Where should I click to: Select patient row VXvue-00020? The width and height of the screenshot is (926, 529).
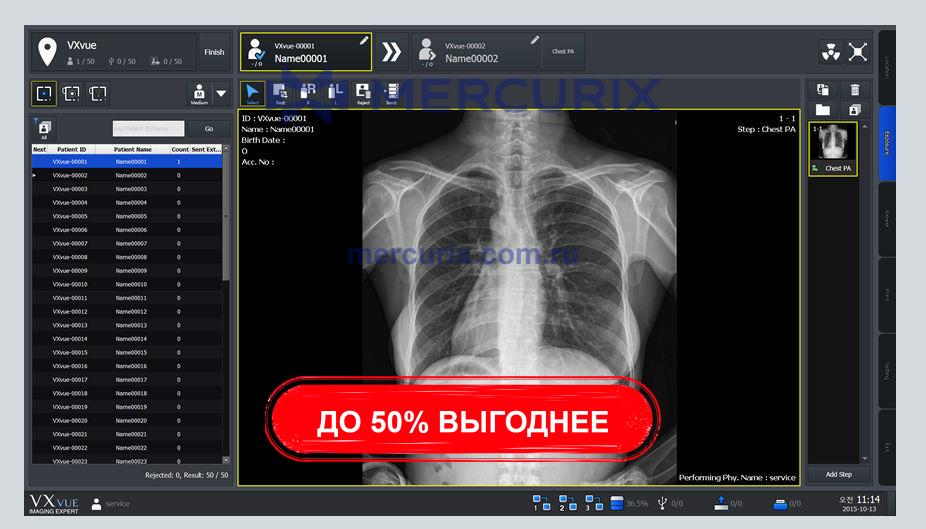127,420
